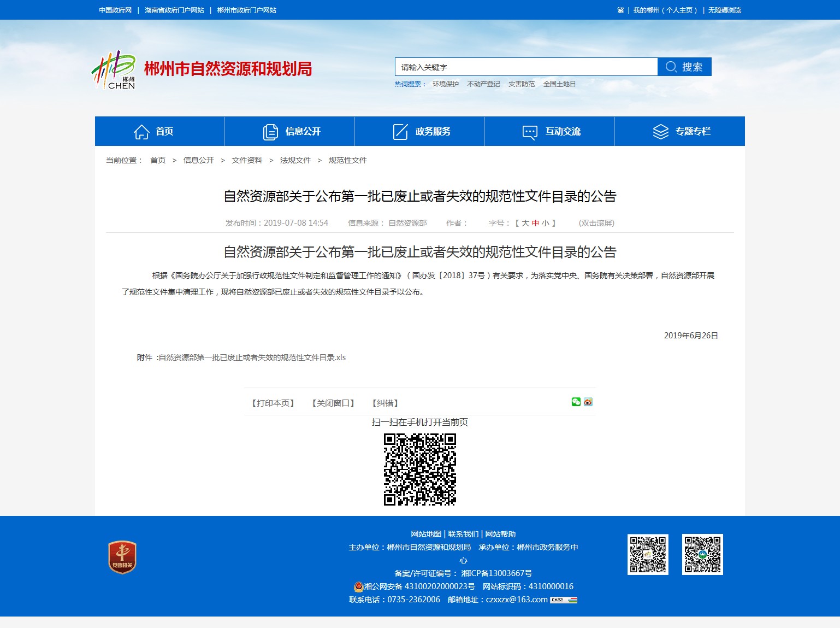Open 湘ICP备13003667号 record link

[x=496, y=573]
